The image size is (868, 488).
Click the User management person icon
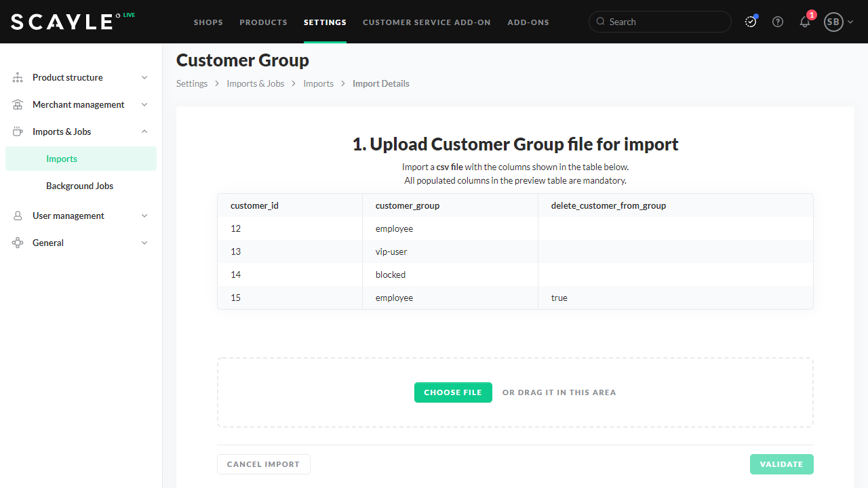tap(18, 216)
